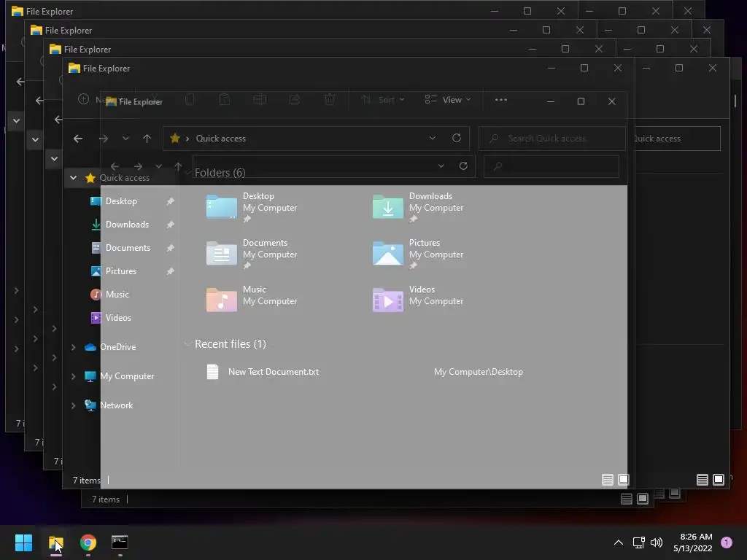Open the clock showing 8:26 AM
Screen dimensions: 747x560
coord(693,542)
